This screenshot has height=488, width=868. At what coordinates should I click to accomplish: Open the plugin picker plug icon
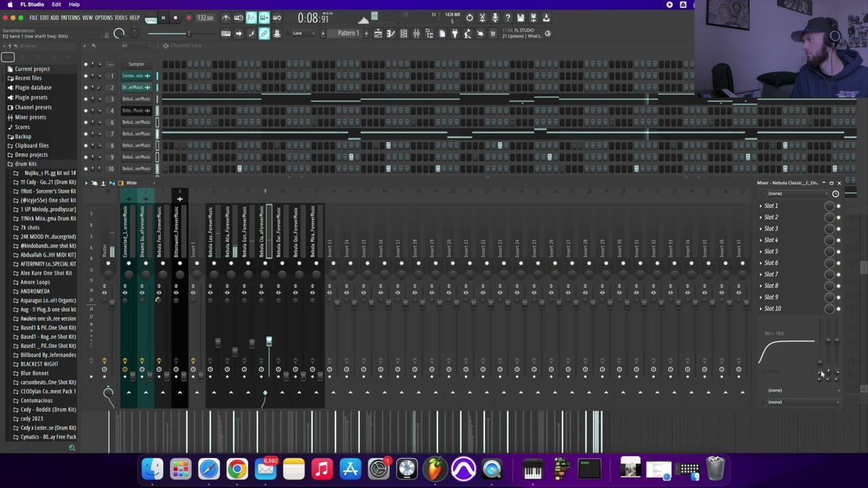[454, 33]
